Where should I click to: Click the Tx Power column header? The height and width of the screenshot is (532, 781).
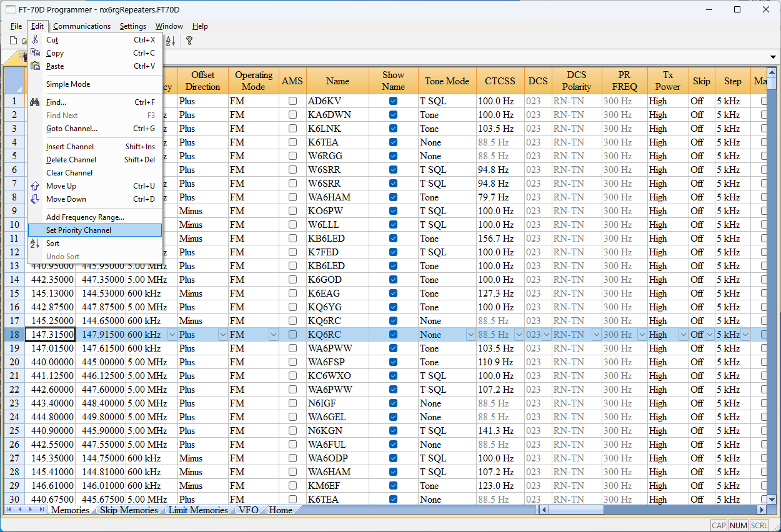[x=668, y=81]
